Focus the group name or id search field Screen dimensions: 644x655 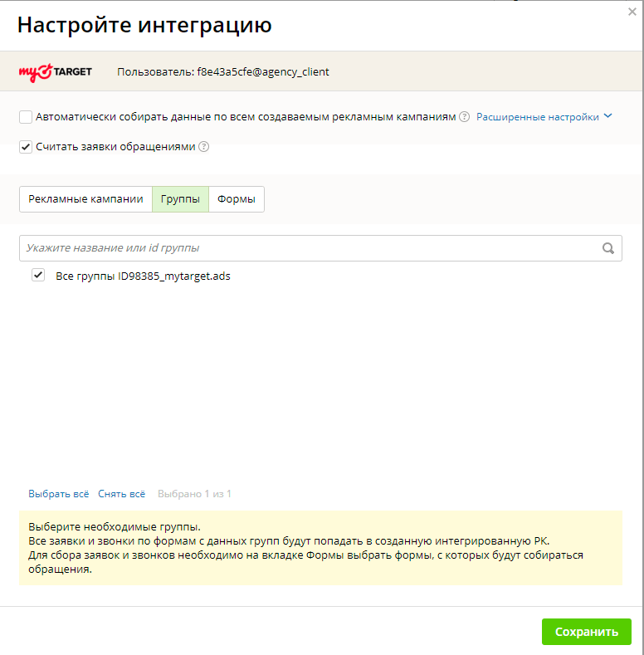pyautogui.click(x=307, y=248)
